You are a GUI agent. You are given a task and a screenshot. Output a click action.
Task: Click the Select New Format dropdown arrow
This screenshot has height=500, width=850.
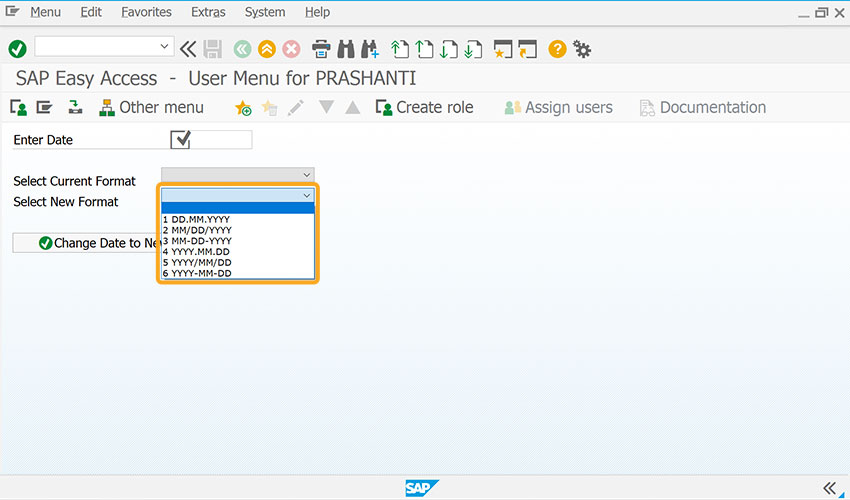pyautogui.click(x=306, y=195)
